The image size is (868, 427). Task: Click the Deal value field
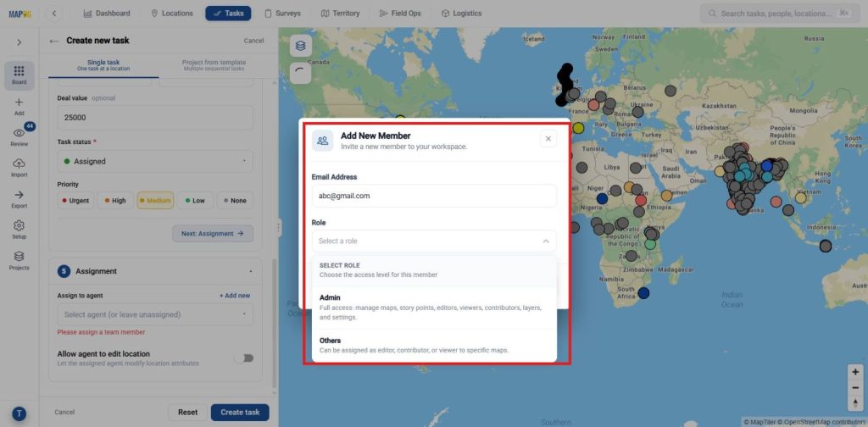click(x=155, y=118)
